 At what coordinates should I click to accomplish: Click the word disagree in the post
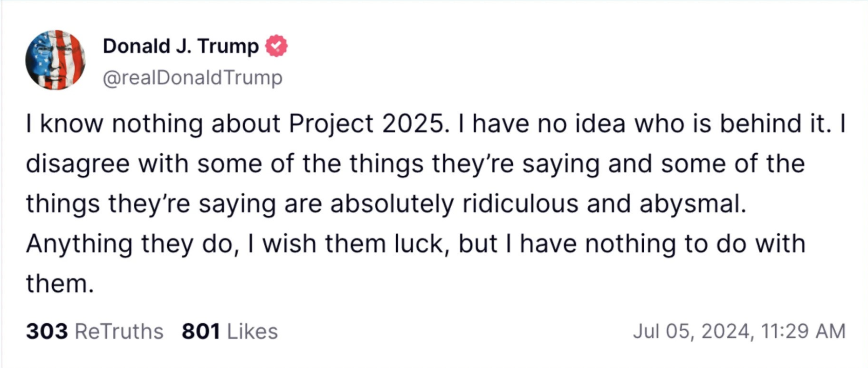click(x=77, y=164)
